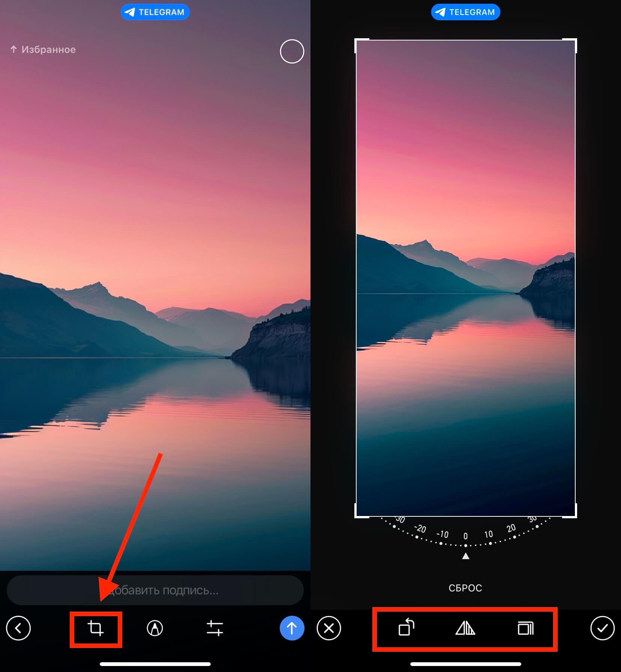Tap the blue send arrow button
This screenshot has width=621, height=672.
tap(292, 628)
